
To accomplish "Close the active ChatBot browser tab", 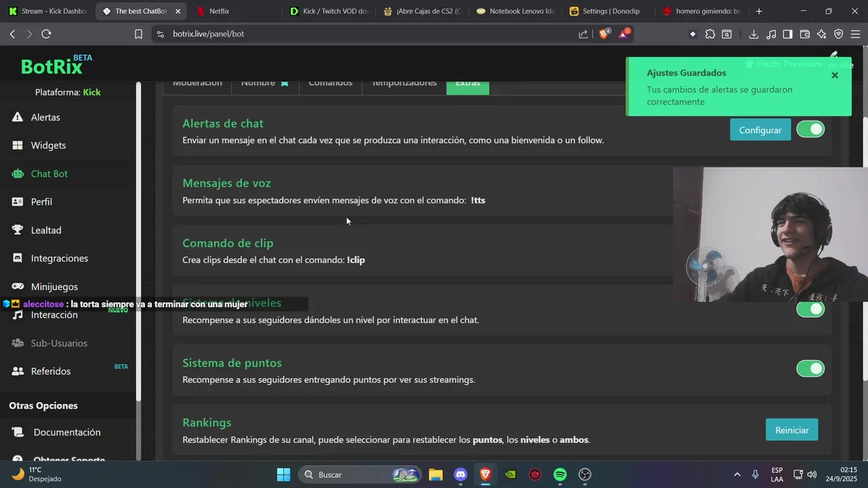I will (178, 12).
